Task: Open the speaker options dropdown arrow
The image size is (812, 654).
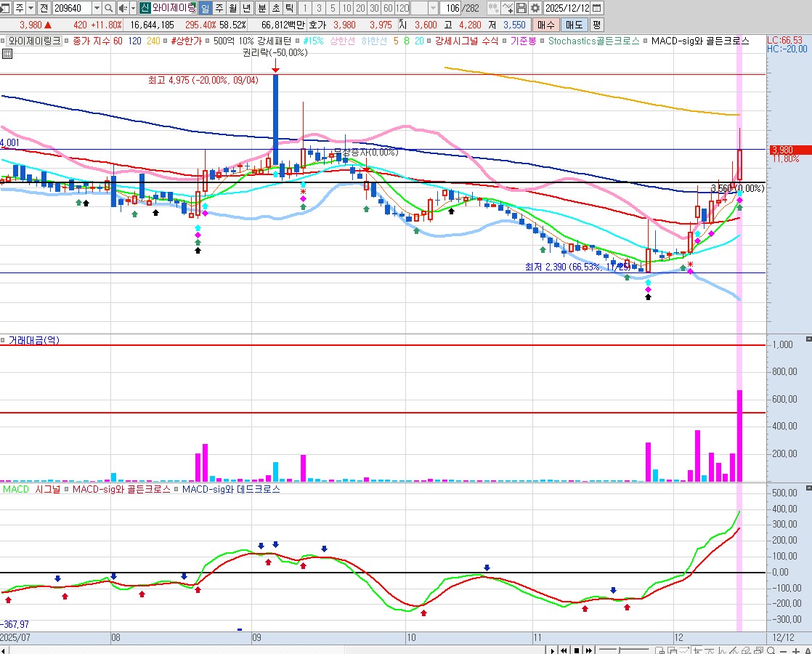Action: click(x=133, y=8)
